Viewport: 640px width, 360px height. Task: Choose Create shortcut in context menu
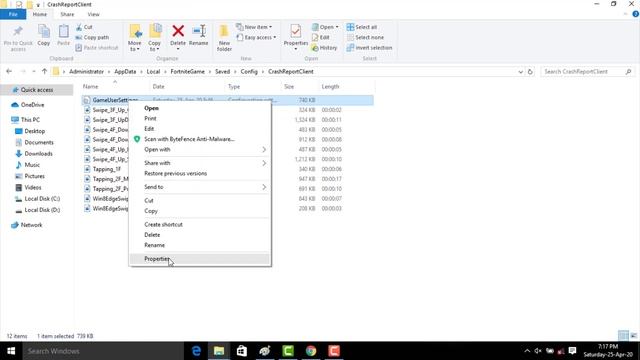(x=200, y=224)
